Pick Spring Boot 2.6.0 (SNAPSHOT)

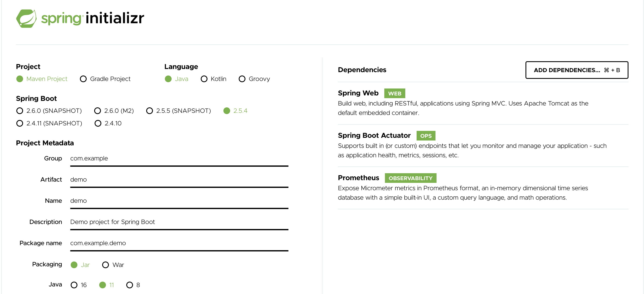tap(49, 111)
